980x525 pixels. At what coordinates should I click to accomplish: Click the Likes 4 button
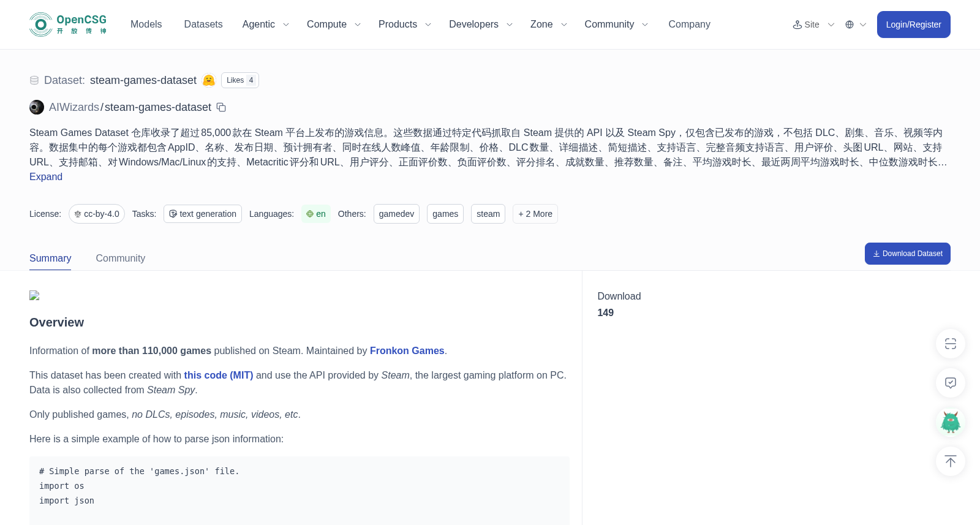point(240,80)
